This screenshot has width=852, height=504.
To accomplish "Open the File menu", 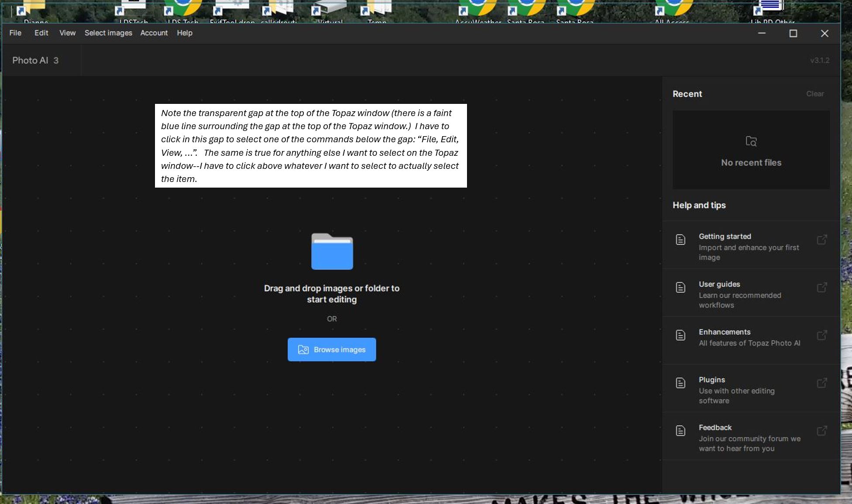I will (x=15, y=33).
